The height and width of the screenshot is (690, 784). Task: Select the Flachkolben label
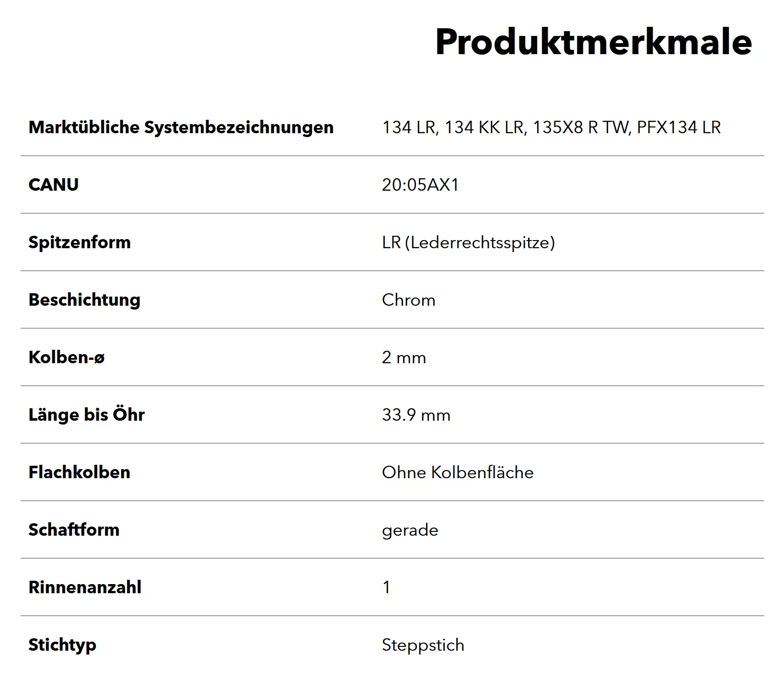80,472
